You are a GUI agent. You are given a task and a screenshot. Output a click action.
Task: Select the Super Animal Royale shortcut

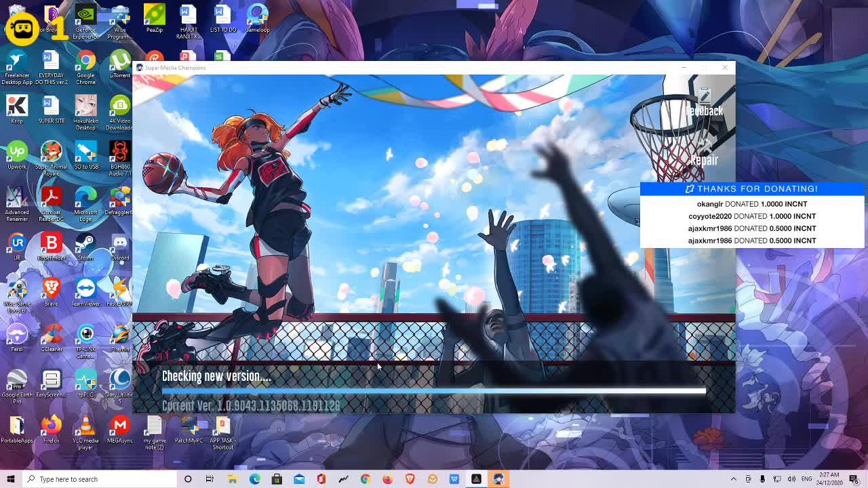click(52, 159)
